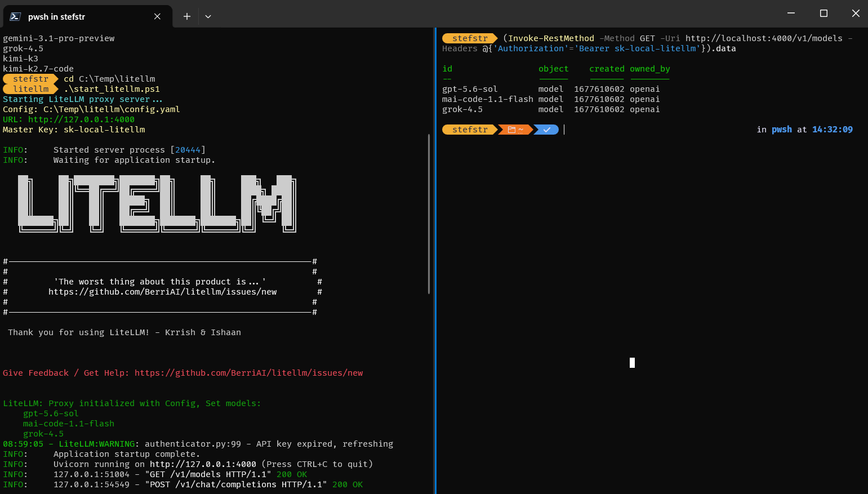The height and width of the screenshot is (494, 868).
Task: Click the LITELLM ASCII art banner
Action: (x=157, y=204)
